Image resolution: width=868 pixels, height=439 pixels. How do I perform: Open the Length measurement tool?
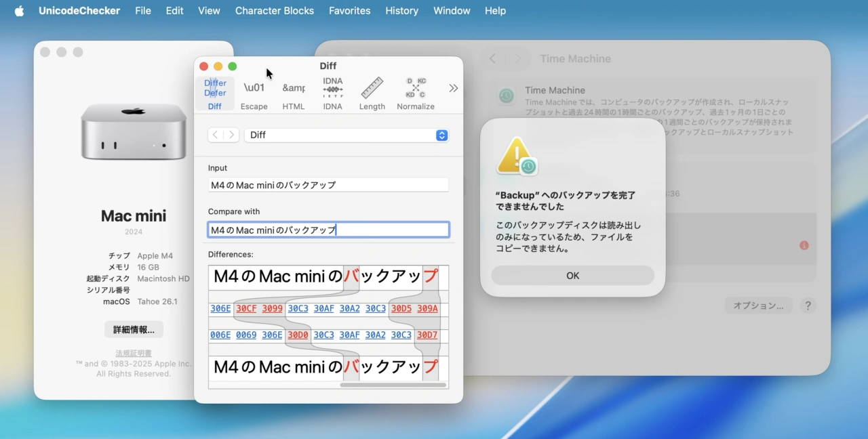point(372,93)
